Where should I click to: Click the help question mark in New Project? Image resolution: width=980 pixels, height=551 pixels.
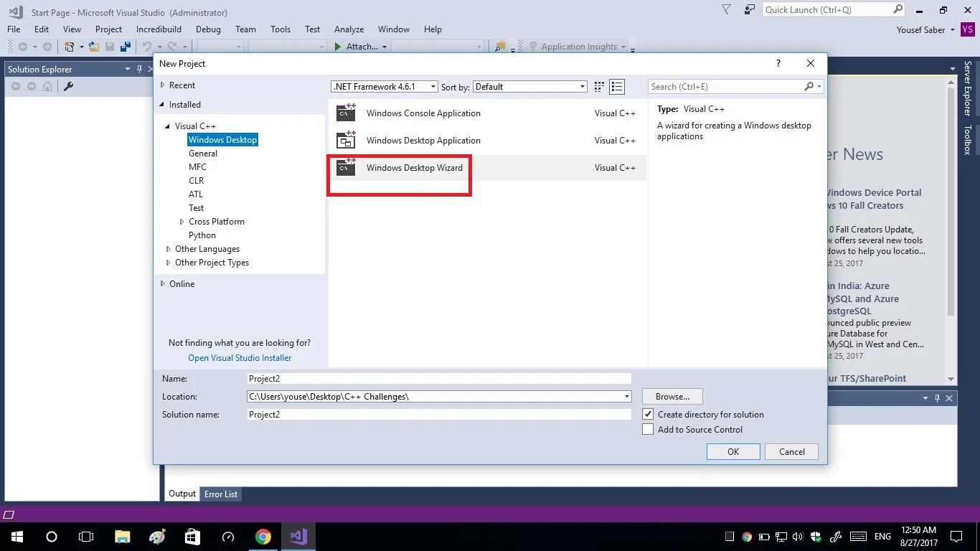(778, 63)
